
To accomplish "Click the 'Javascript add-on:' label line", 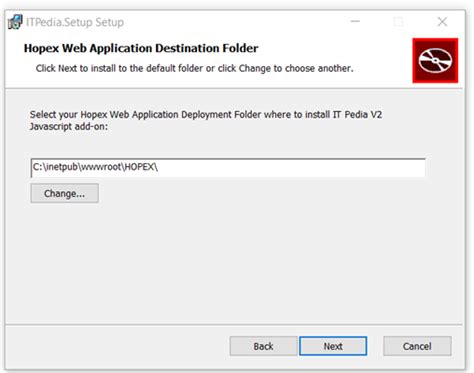I will 69,127.
